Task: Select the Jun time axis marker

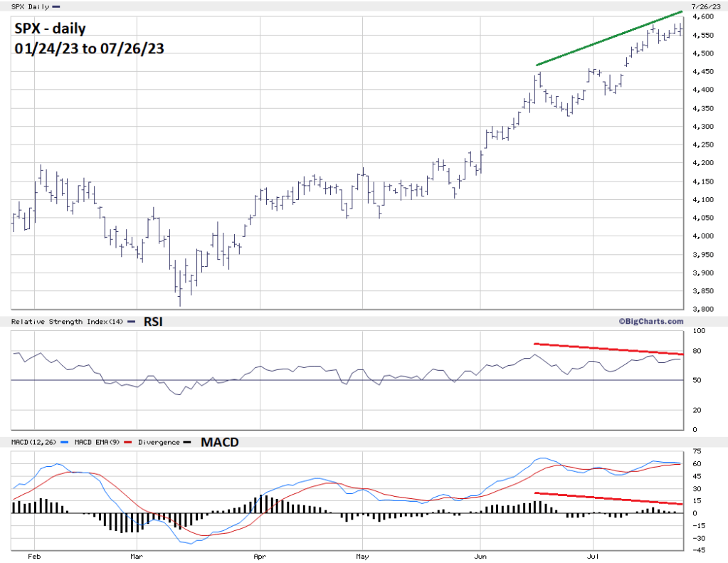Action: click(x=481, y=558)
